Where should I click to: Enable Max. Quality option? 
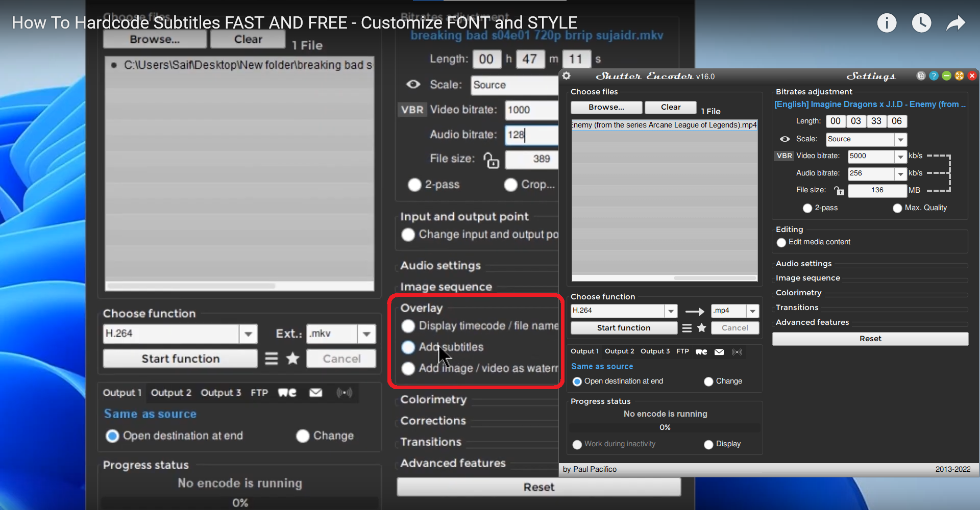click(x=898, y=208)
